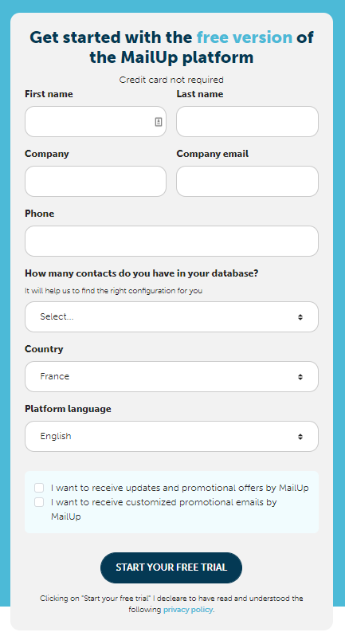This screenshot has width=345, height=644.
Task: Click the Company email text box
Action: (247, 182)
